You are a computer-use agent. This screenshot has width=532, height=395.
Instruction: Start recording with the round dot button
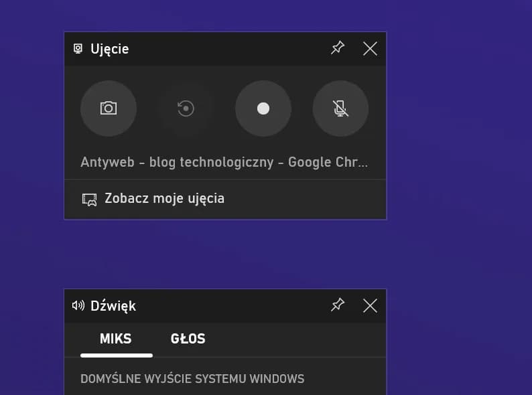[263, 108]
